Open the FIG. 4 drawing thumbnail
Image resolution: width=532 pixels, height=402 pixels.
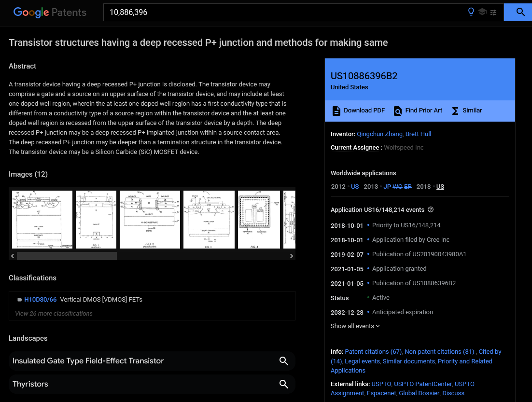click(x=259, y=220)
